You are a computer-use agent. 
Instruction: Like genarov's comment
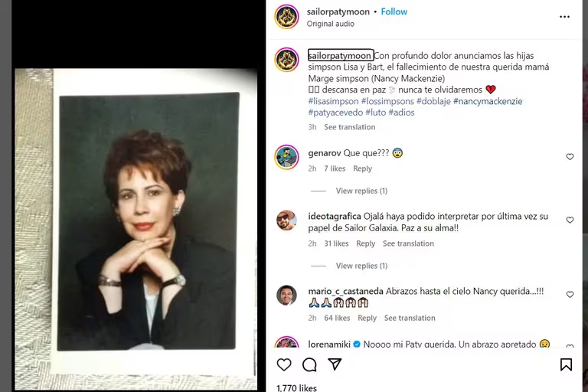tap(570, 157)
